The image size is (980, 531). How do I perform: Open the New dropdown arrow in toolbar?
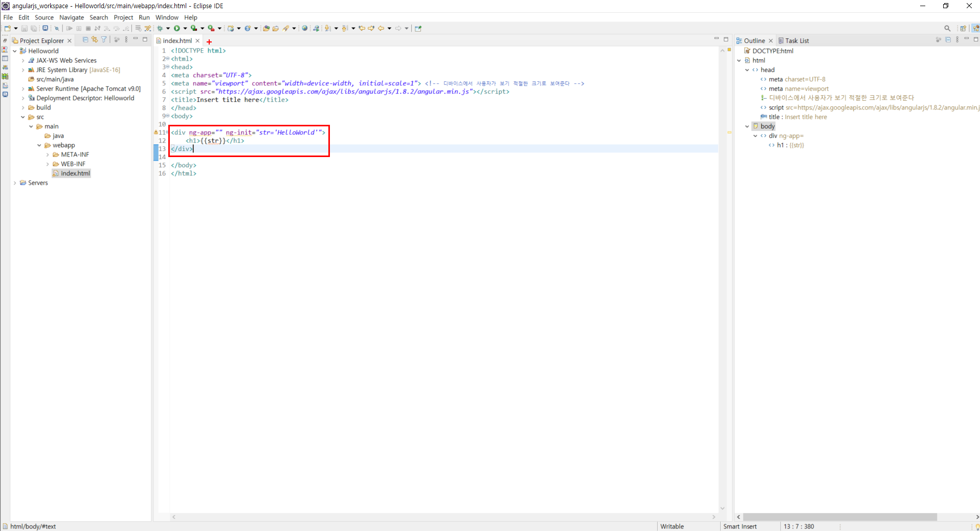16,29
